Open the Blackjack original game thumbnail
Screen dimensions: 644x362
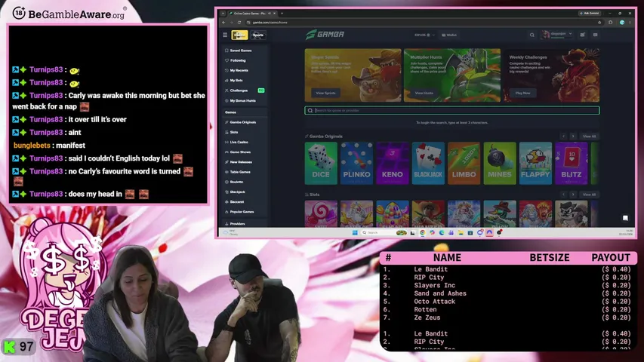click(x=428, y=164)
